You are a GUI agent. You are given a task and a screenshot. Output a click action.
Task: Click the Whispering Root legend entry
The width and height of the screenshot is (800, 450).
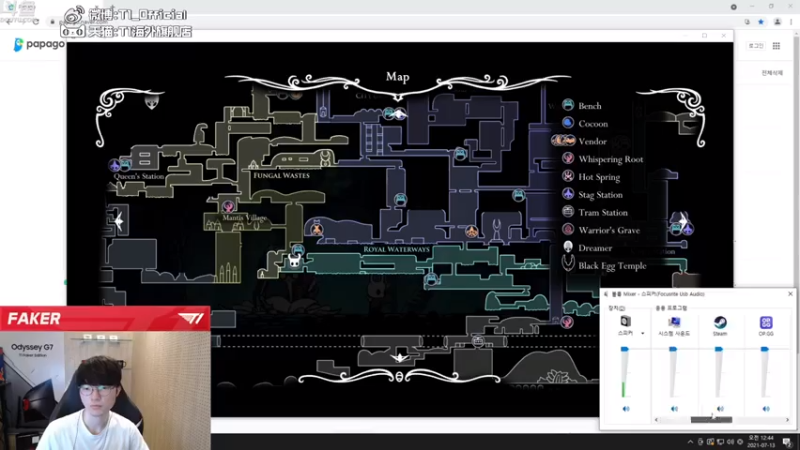pos(603,159)
